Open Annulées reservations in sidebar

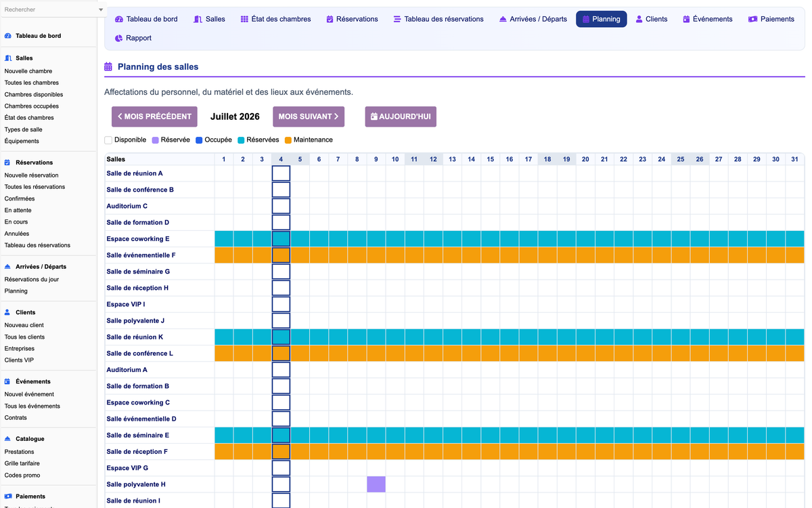point(17,234)
